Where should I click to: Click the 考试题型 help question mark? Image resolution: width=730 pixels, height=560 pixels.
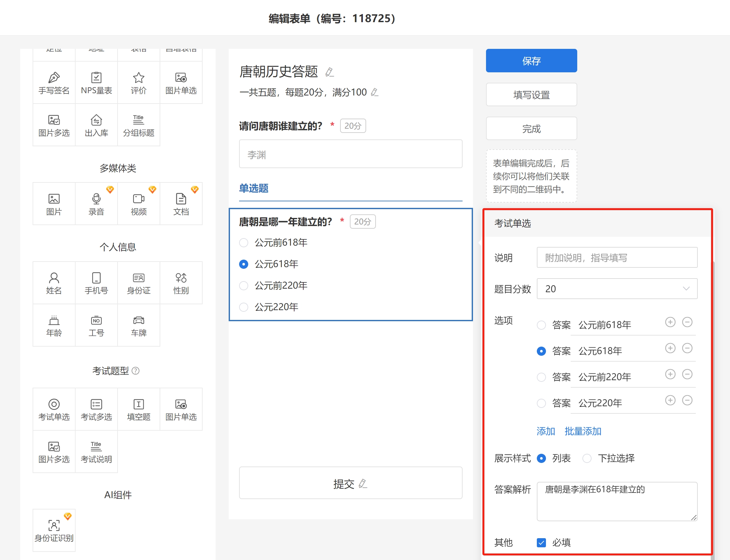[136, 371]
